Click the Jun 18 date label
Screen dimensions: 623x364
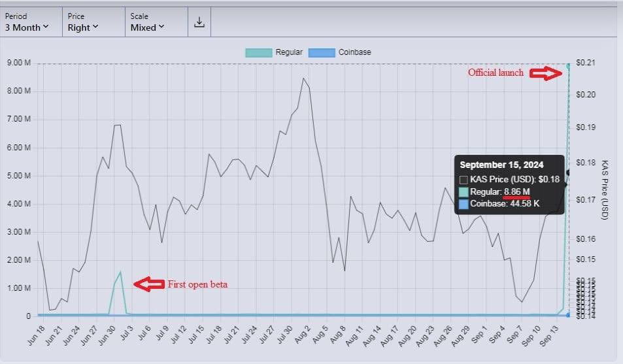point(37,335)
